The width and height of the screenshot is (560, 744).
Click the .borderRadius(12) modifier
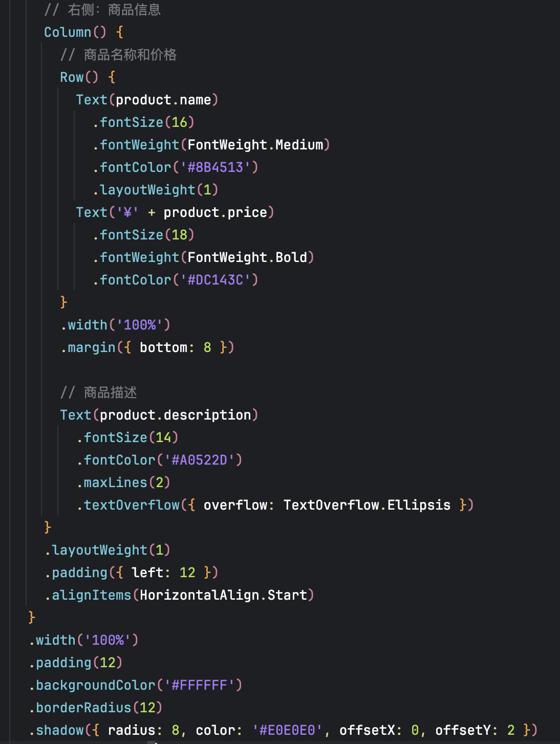click(x=96, y=708)
